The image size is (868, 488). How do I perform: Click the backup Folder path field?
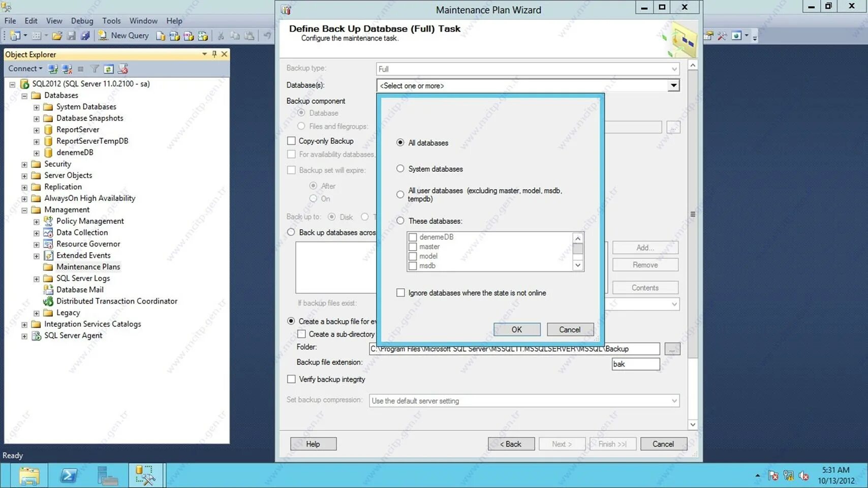(x=514, y=349)
